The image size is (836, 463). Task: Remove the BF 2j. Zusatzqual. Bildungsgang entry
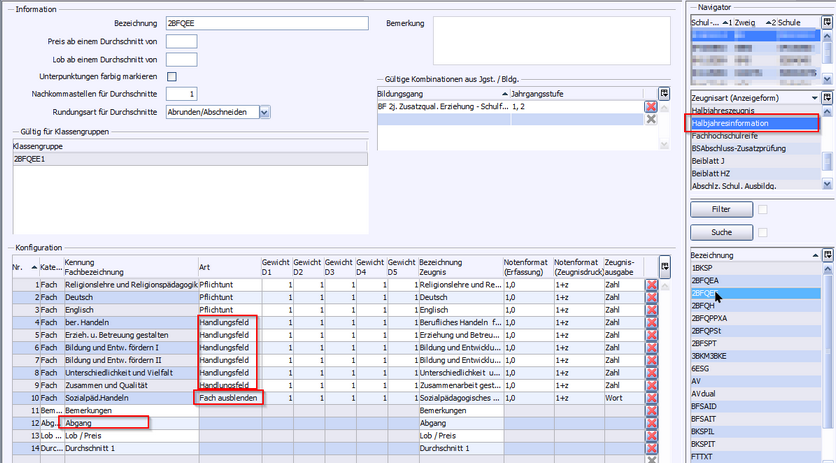pos(651,106)
